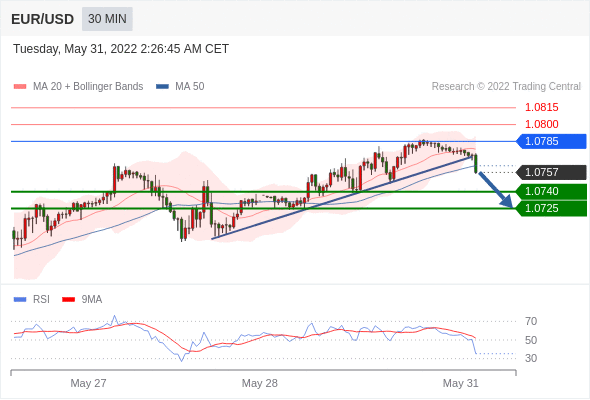
Task: Click the blue RSI legend swatch
Action: coord(20,300)
